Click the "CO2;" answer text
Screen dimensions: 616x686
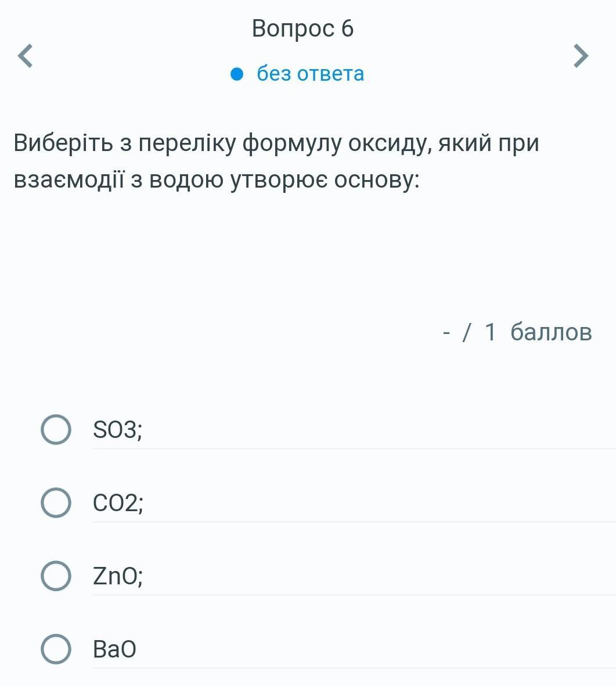coord(118,503)
